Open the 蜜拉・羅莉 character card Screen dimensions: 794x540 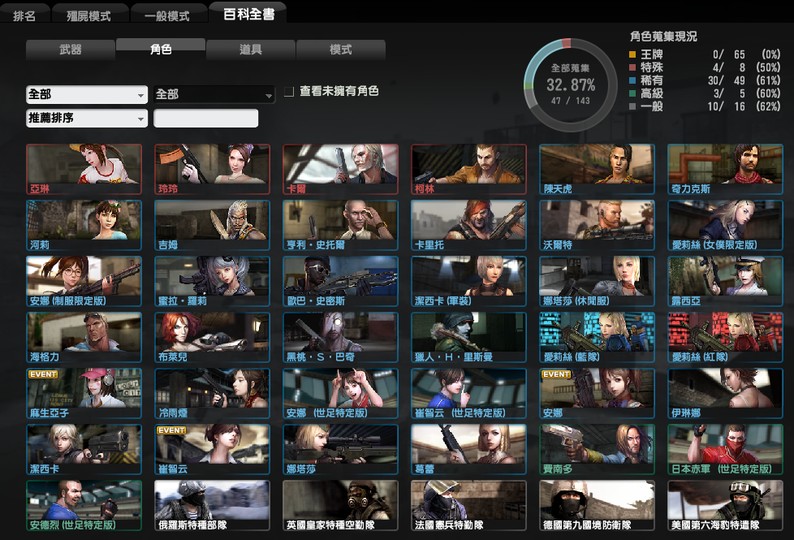pyautogui.click(x=212, y=281)
